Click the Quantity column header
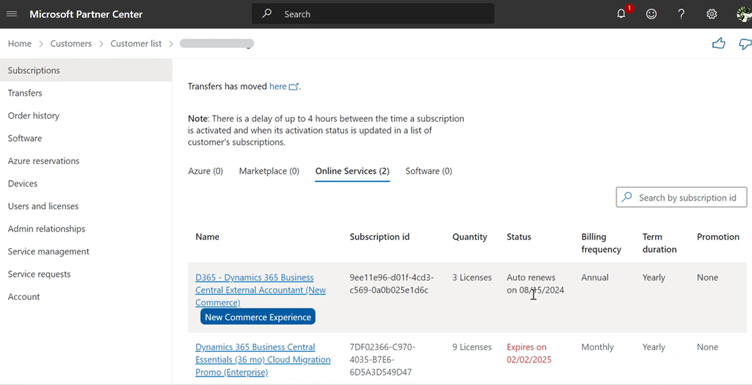The image size is (752, 385). (470, 237)
